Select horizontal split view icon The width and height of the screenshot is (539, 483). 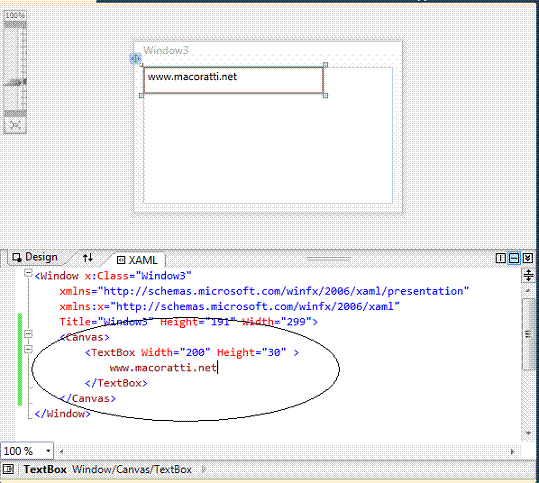point(514,258)
